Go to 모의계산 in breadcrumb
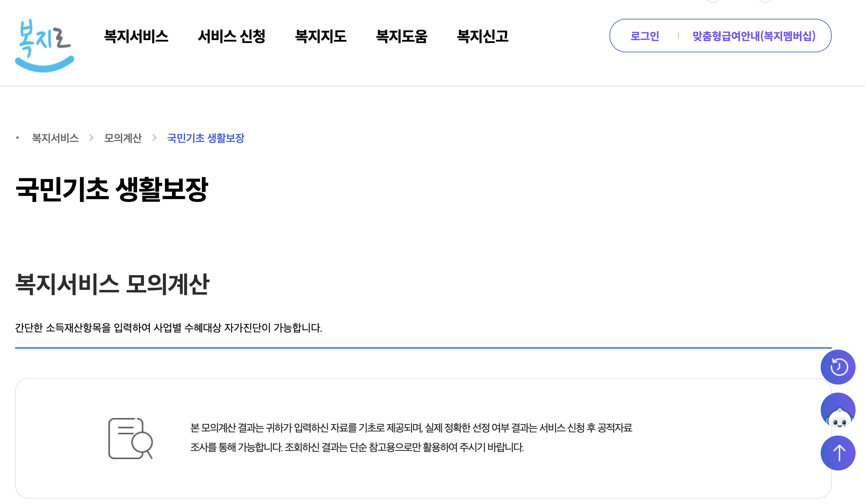865x504 pixels. tap(123, 138)
